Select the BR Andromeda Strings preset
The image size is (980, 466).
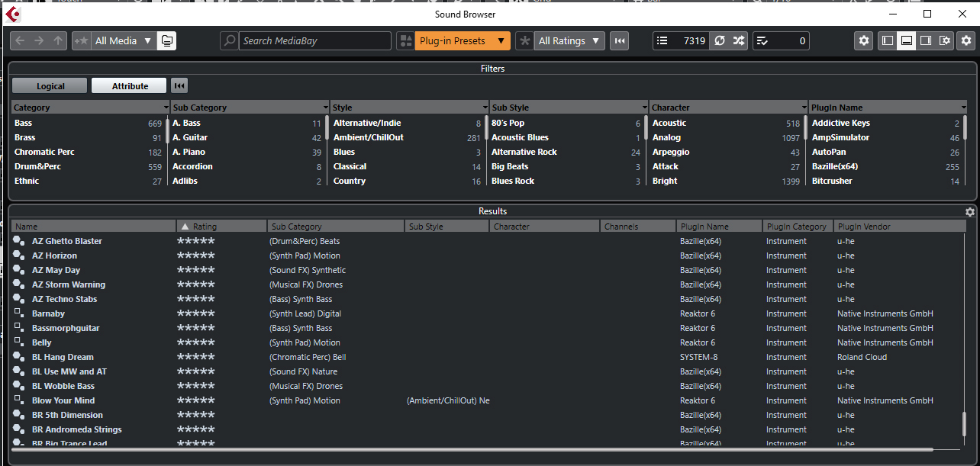(x=77, y=429)
